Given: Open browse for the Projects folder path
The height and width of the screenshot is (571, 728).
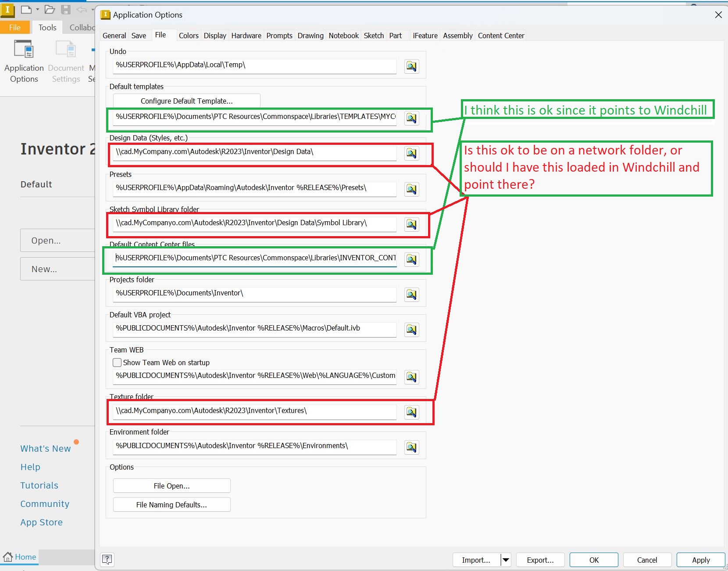Looking at the screenshot, I should (411, 294).
